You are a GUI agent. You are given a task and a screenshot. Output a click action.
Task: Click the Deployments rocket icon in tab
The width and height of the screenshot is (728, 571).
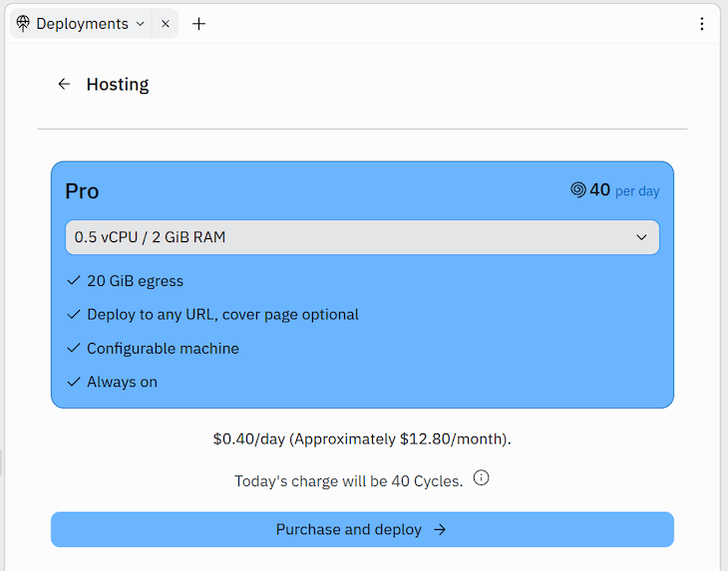23,23
